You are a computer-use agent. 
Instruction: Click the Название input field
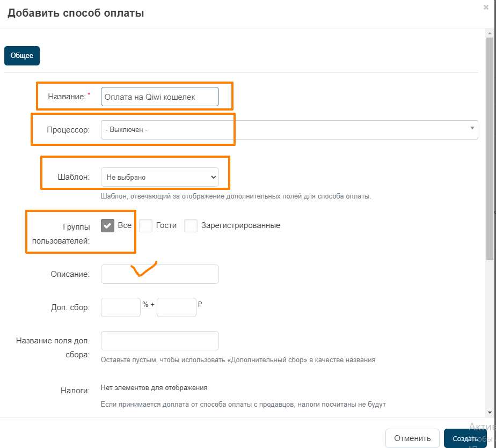(x=160, y=97)
